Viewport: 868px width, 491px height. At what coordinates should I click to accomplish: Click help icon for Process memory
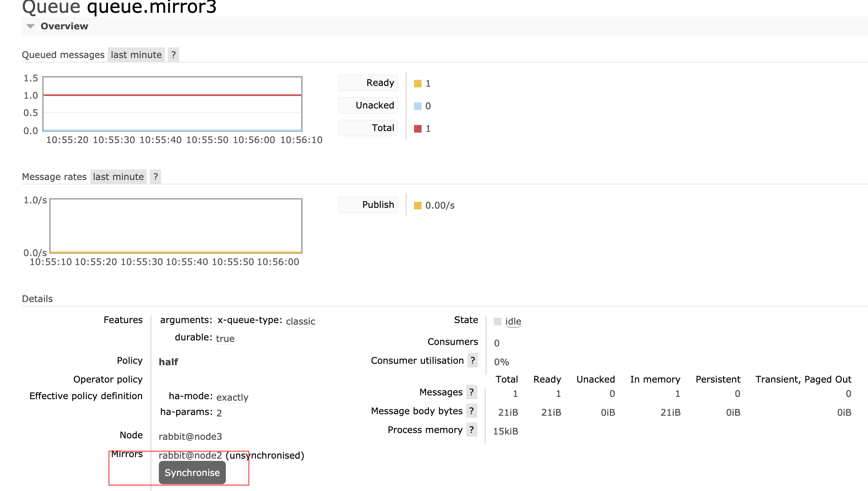471,430
